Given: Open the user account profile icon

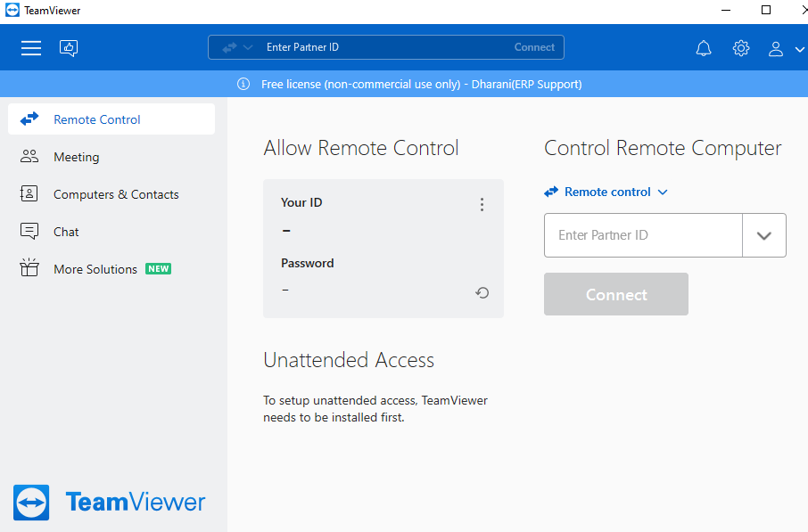Looking at the screenshot, I should coord(776,49).
